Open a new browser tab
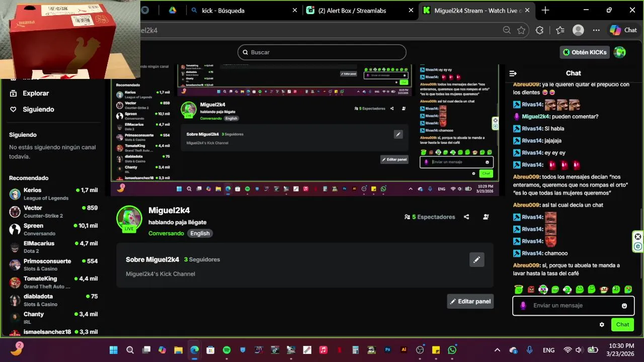Screen dimensions: 644x362 pos(545,10)
